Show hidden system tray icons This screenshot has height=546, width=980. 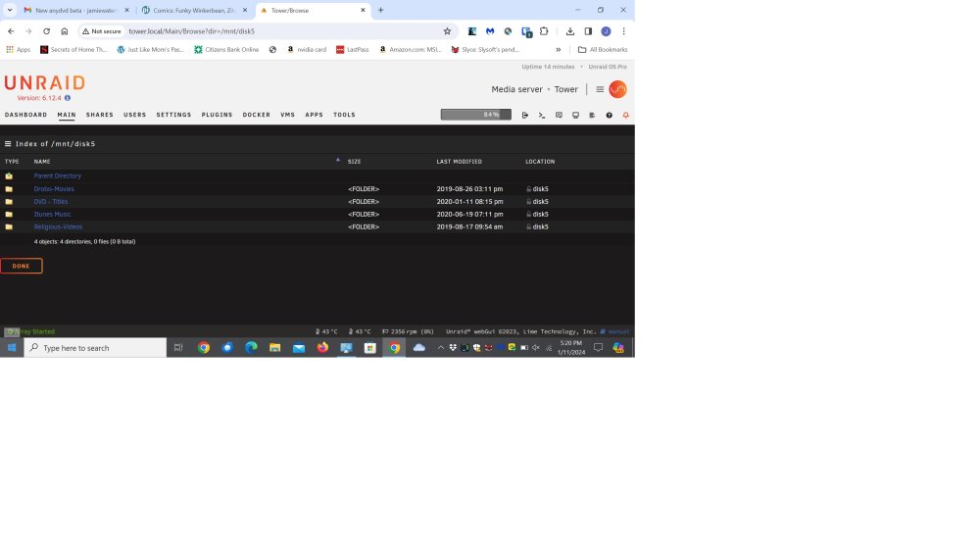[441, 348]
